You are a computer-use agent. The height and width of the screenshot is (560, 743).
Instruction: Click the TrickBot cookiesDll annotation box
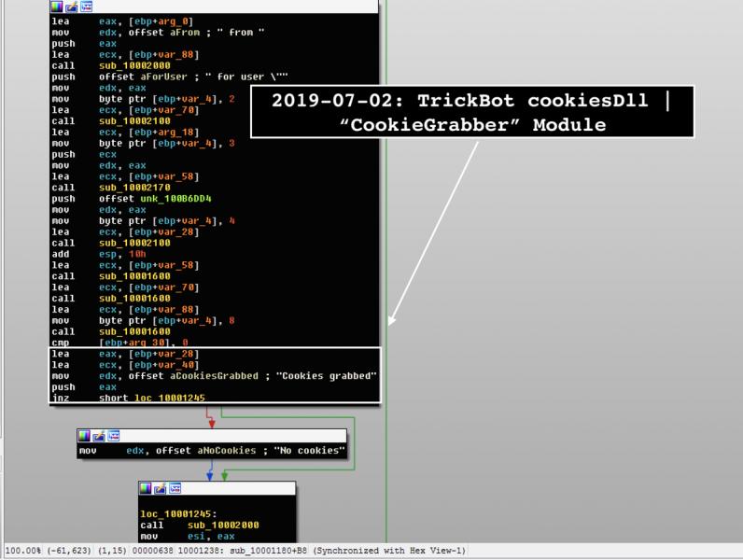[472, 112]
